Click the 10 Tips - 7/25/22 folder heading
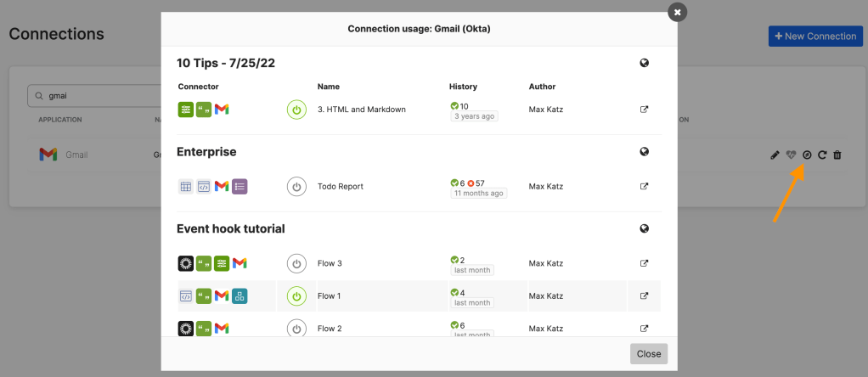 pyautogui.click(x=226, y=63)
